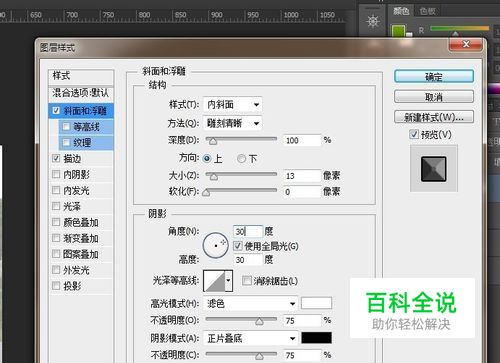The height and width of the screenshot is (363, 500).
Task: Open the 阴影模式(A) 正片叠底 dropdown
Action: coord(250,338)
